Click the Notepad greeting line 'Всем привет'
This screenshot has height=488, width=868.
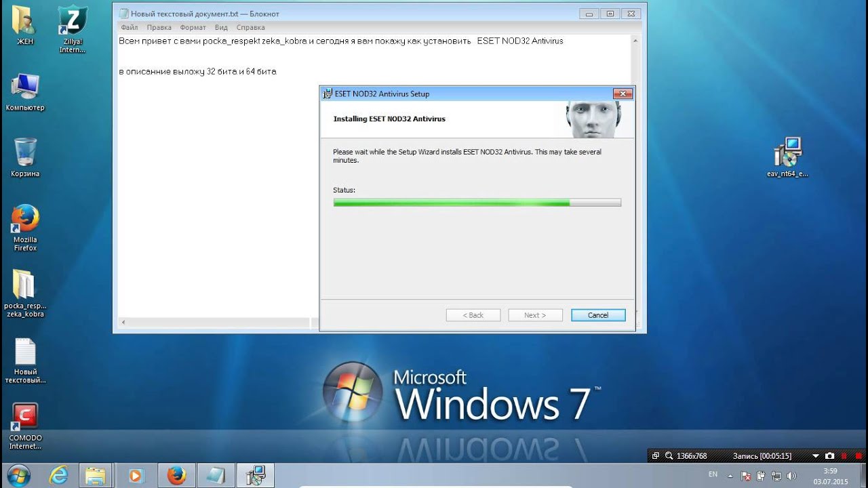pyautogui.click(x=340, y=41)
